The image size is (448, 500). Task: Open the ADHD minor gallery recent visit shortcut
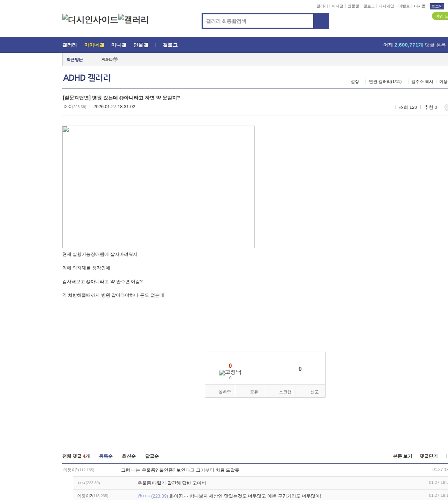109,59
